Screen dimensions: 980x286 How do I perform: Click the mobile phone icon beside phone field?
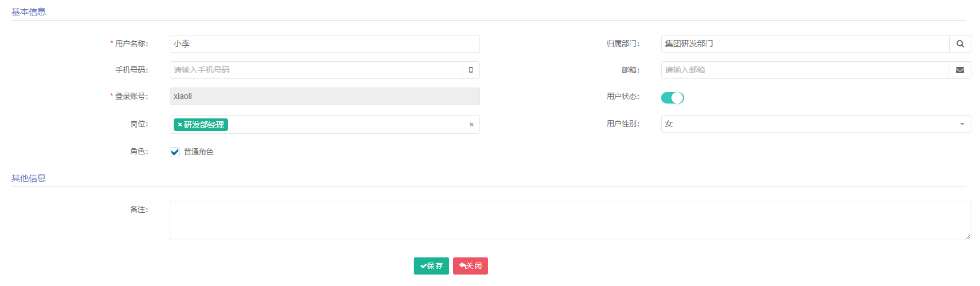pyautogui.click(x=471, y=70)
